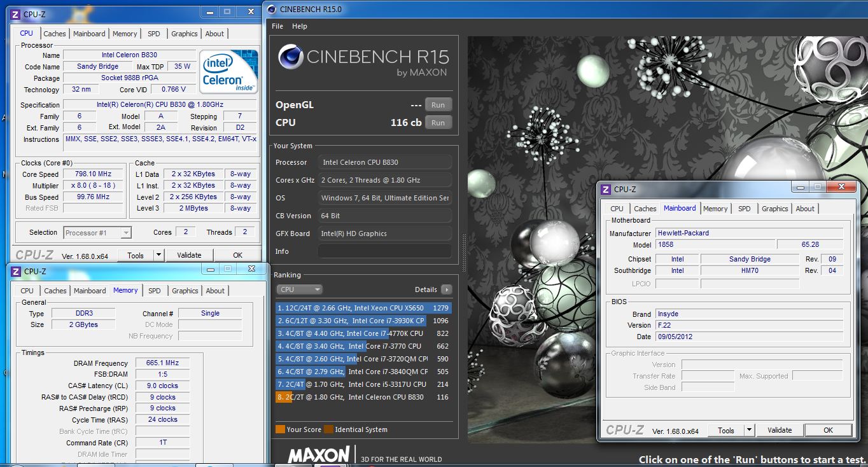Select the Core i7-3840QM ranking row
The image size is (868, 467).
click(x=363, y=372)
